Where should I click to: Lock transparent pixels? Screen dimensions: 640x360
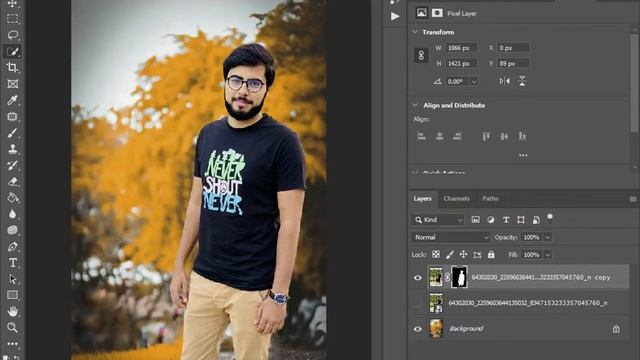[436, 255]
